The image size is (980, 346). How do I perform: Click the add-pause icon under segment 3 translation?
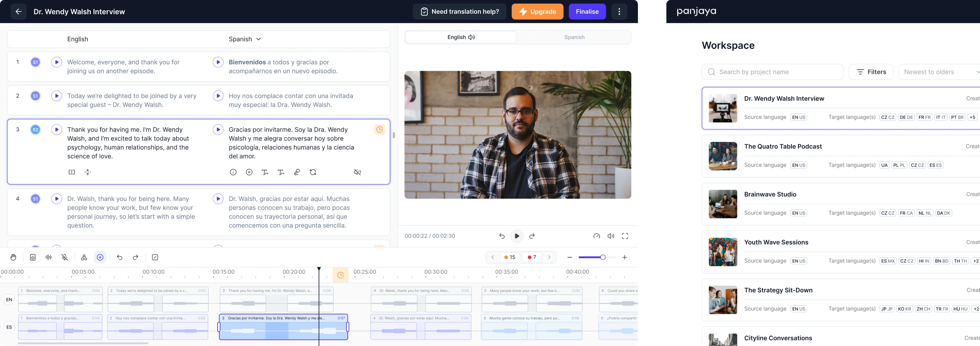pos(249,172)
